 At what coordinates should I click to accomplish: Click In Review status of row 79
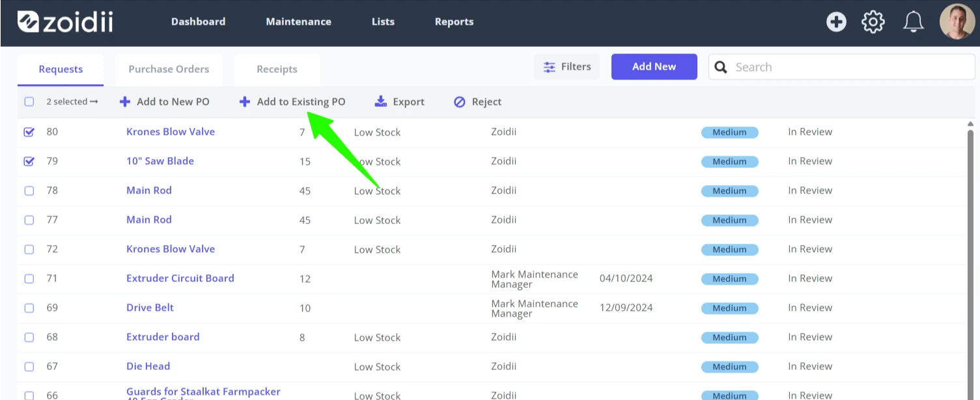pyautogui.click(x=810, y=161)
